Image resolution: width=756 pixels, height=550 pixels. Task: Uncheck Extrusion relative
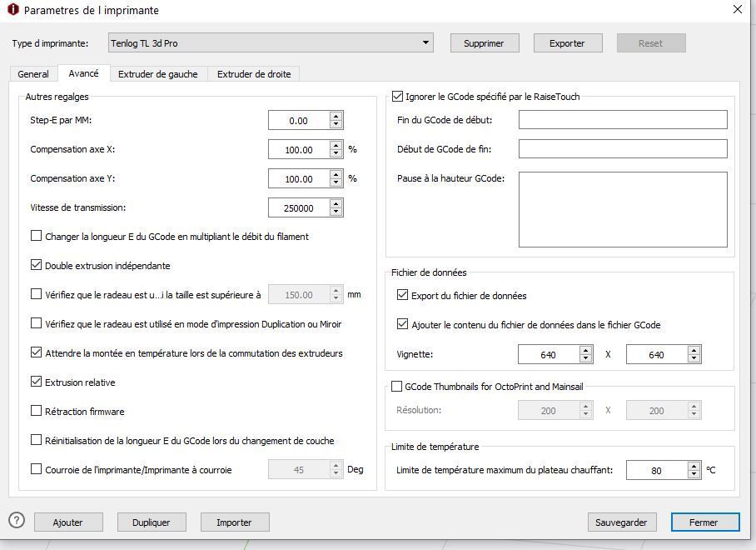[36, 382]
